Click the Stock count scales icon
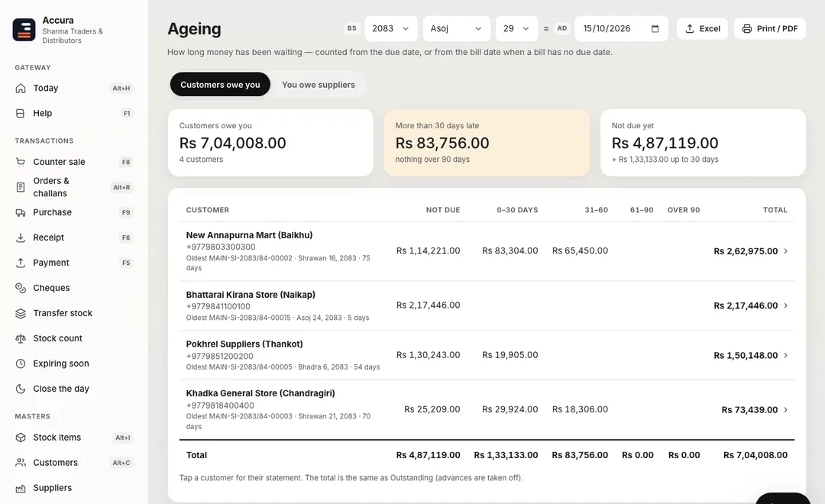Viewport: 825px width, 504px height. point(21,339)
